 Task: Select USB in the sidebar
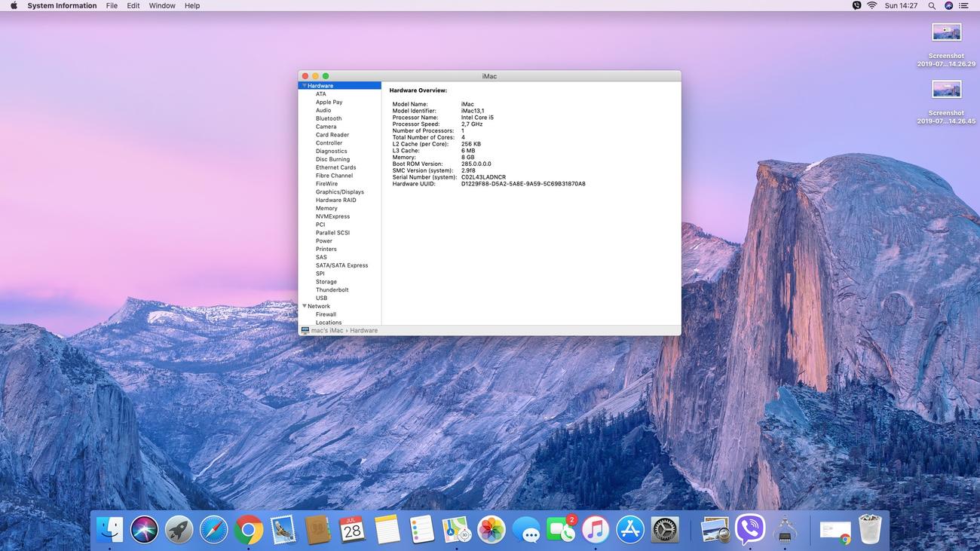(x=322, y=298)
